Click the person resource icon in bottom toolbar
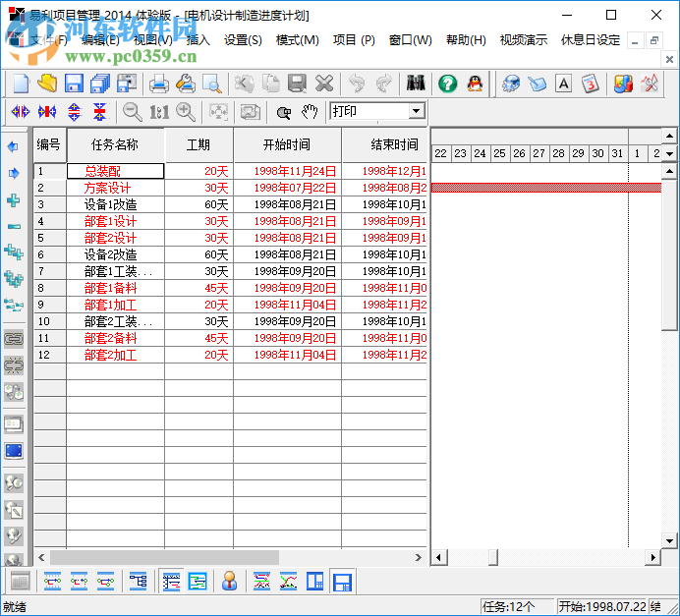The image size is (680, 616). click(229, 581)
